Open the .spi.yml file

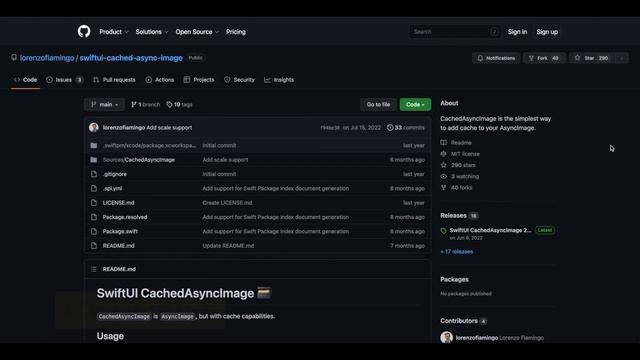pyautogui.click(x=112, y=188)
